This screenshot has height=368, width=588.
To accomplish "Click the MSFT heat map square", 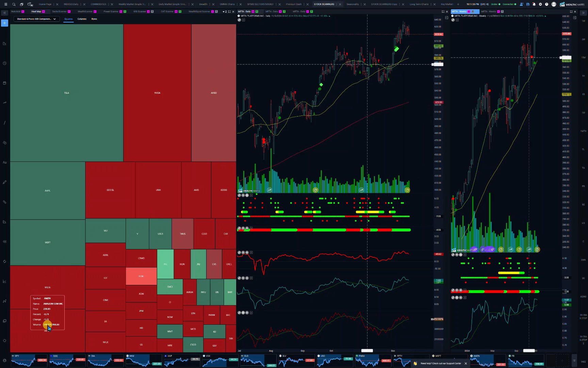I will click(x=48, y=242).
